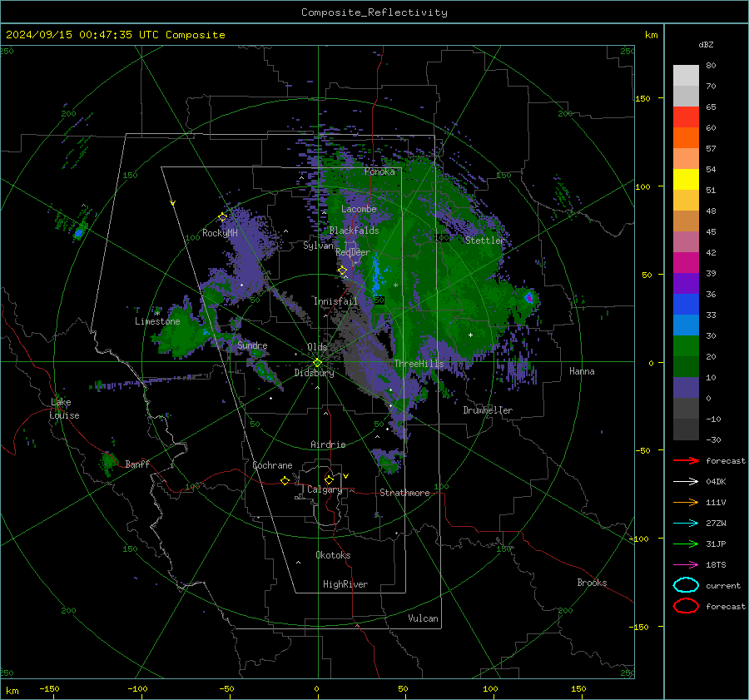Viewport: 749px width, 700px height.
Task: Click the yellow V marker northwest of RockyMH
Action: 173,204
